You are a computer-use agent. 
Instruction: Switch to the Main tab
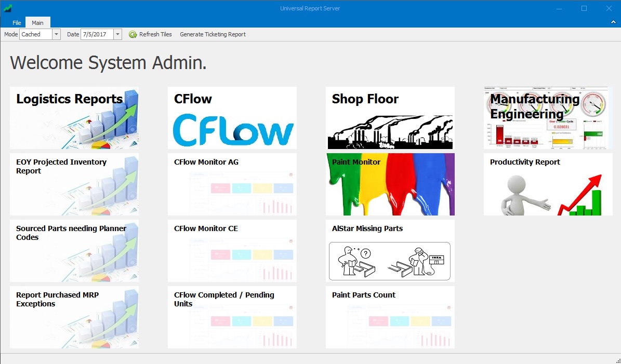click(37, 22)
